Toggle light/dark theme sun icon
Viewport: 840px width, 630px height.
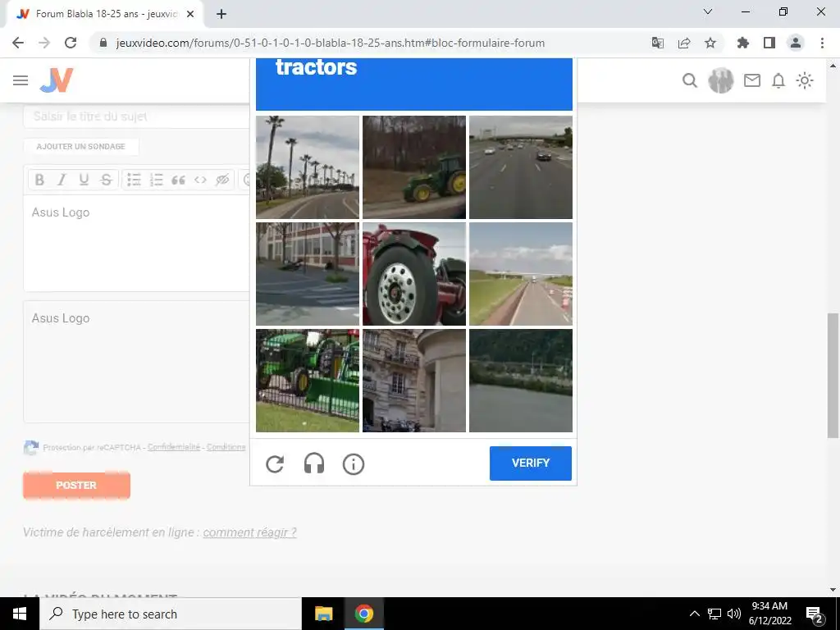coord(805,81)
